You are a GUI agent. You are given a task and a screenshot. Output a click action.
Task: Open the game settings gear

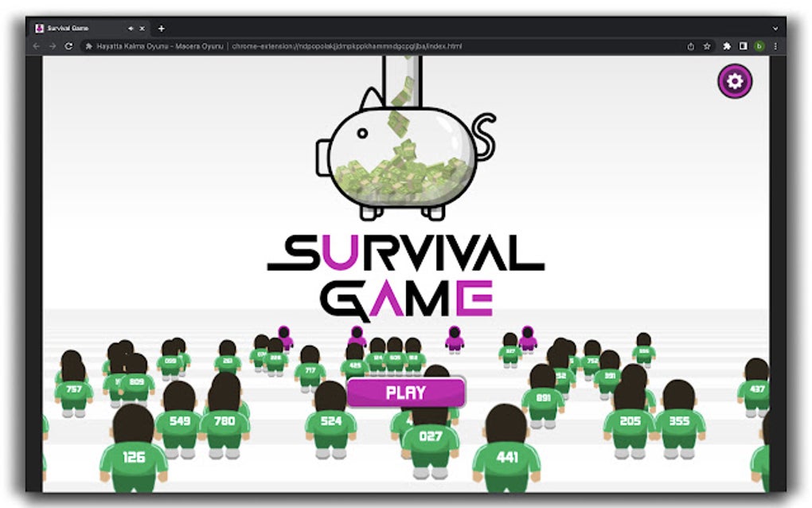coord(734,80)
